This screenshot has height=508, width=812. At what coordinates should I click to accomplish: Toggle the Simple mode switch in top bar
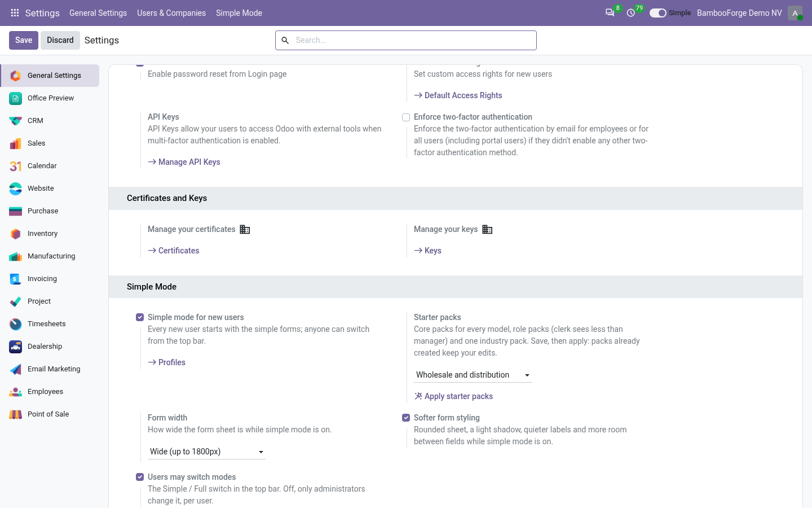click(x=657, y=13)
